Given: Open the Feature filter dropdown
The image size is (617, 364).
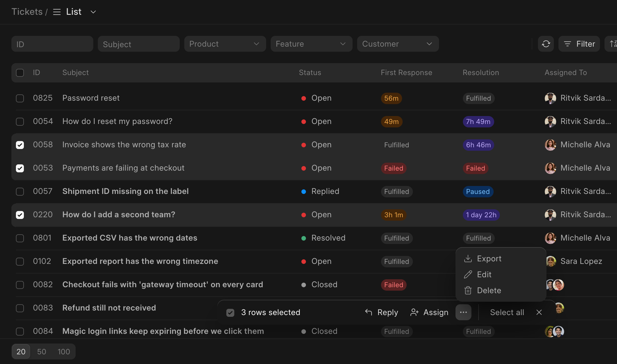Looking at the screenshot, I should (x=311, y=44).
